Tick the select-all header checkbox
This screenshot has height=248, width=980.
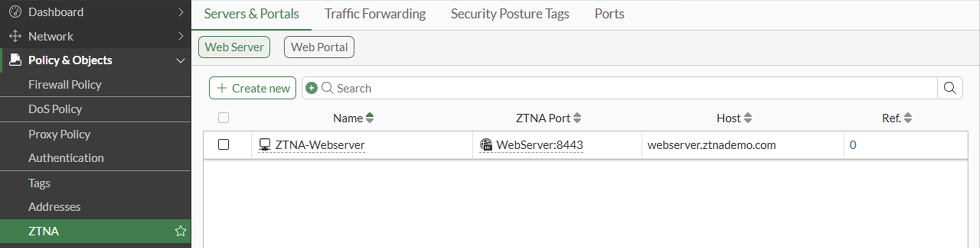coord(223,118)
